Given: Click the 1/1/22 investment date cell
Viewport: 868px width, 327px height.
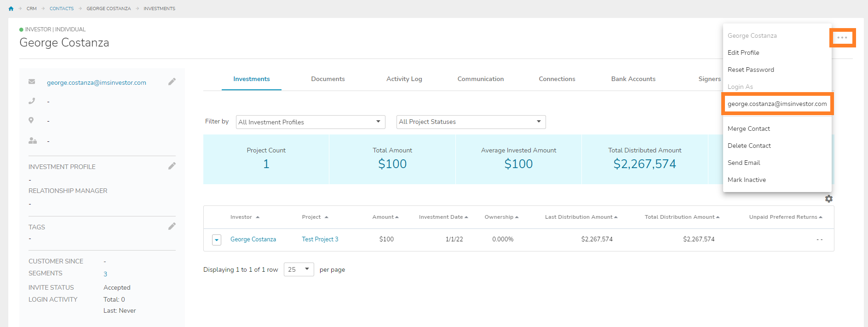Looking at the screenshot, I should click(x=454, y=239).
